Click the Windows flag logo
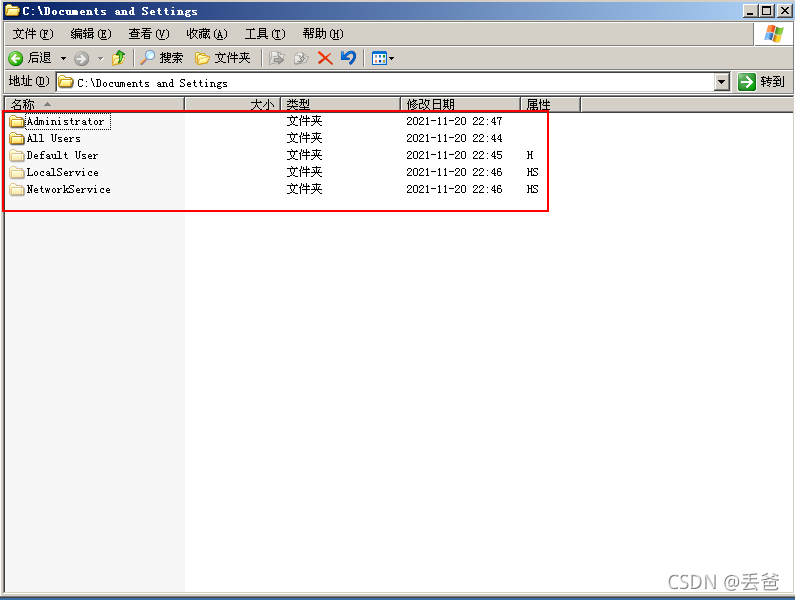Viewport: 795px width, 600px height. coord(774,34)
